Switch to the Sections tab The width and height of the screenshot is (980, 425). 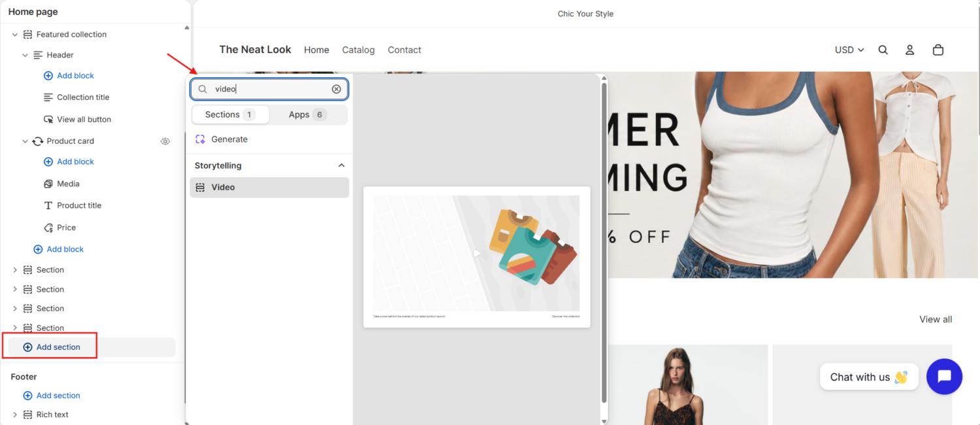pyautogui.click(x=230, y=114)
